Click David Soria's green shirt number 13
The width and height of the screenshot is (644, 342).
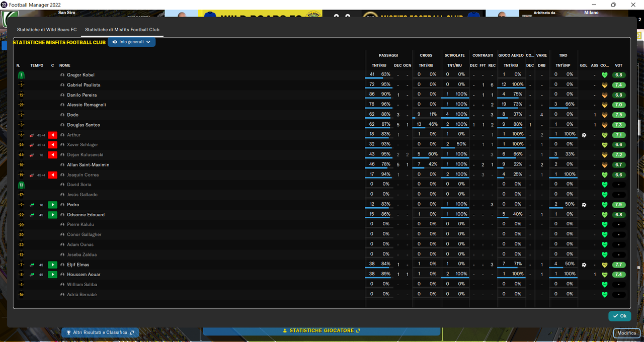point(21,185)
